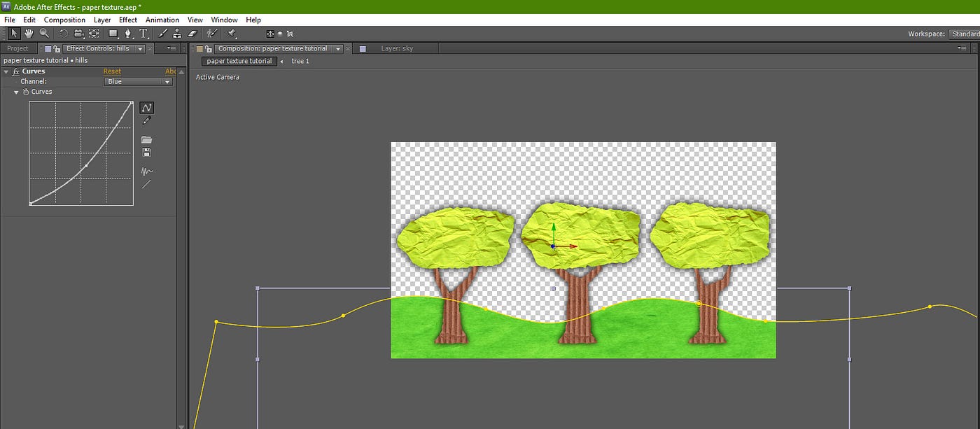The width and height of the screenshot is (980, 429).
Task: Open a saved curves file via folder icon
Action: (146, 140)
